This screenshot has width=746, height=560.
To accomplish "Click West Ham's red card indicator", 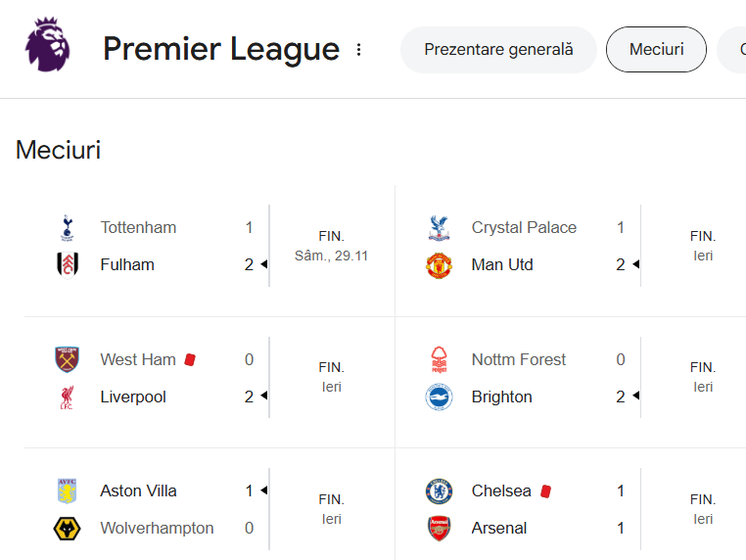I will point(190,359).
